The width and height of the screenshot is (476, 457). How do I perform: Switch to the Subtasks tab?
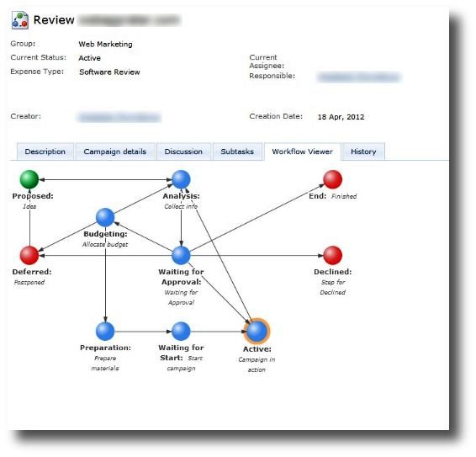[237, 151]
